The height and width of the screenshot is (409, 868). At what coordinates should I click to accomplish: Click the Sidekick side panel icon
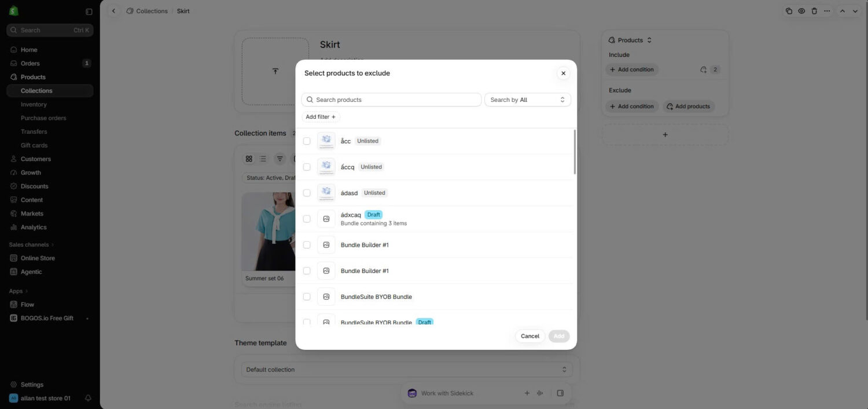click(x=560, y=393)
